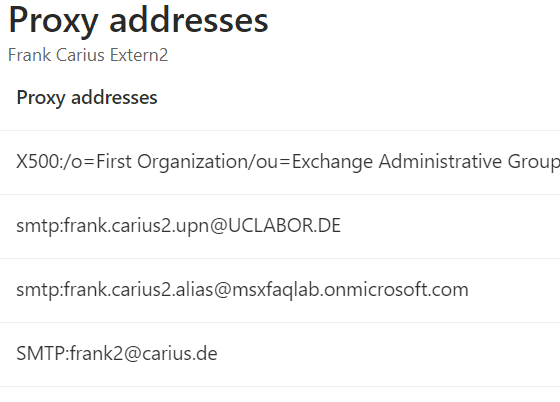The height and width of the screenshot is (402, 560).
Task: Click the name Carius in subtitle
Action: 80,55
